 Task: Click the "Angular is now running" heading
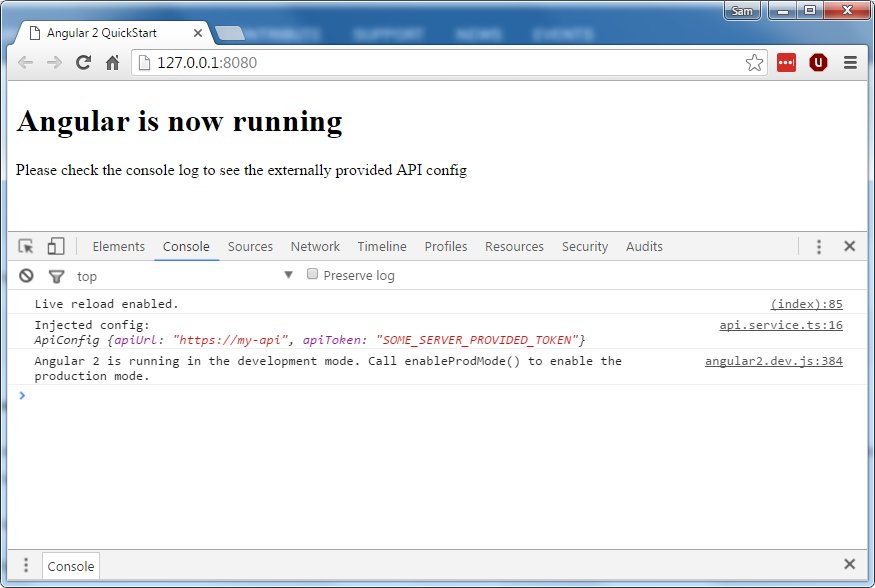click(179, 122)
